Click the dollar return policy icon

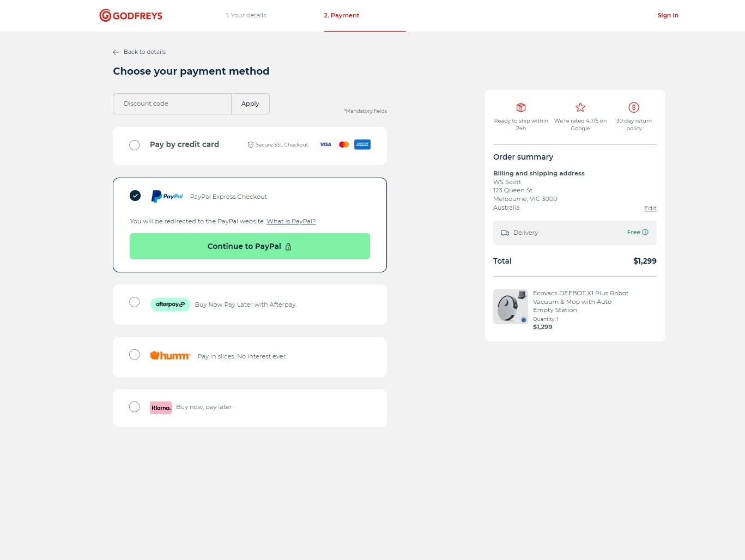click(634, 107)
